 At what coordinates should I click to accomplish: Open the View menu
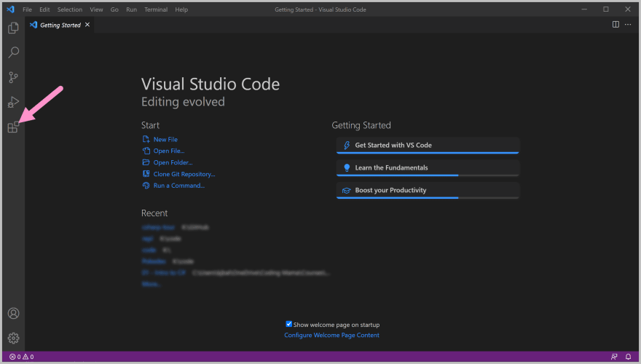[x=96, y=9]
